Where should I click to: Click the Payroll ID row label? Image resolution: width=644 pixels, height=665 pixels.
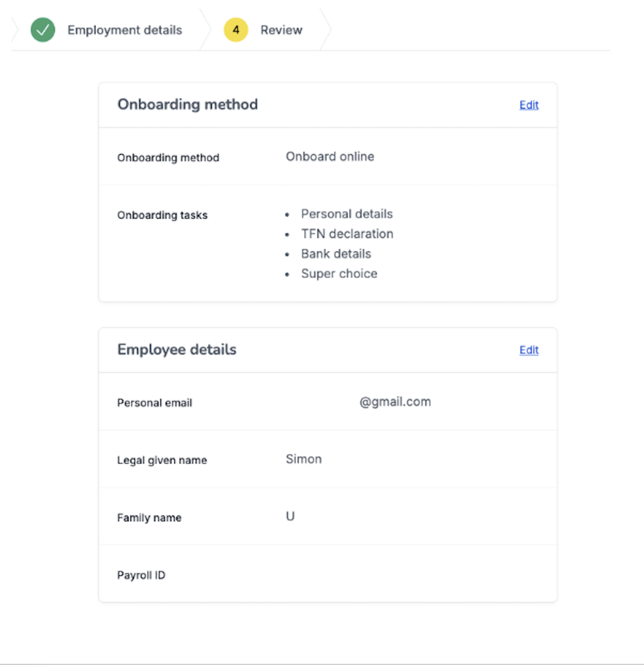click(x=141, y=575)
